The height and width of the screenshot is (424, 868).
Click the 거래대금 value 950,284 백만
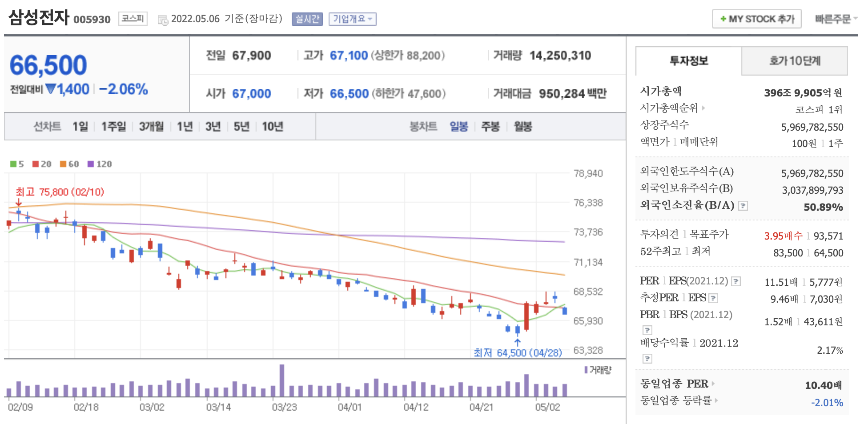click(573, 94)
